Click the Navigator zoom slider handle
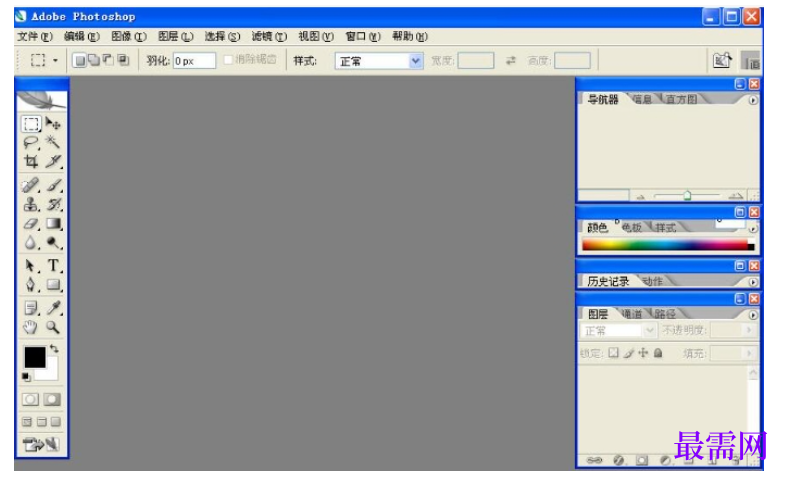 coord(687,195)
